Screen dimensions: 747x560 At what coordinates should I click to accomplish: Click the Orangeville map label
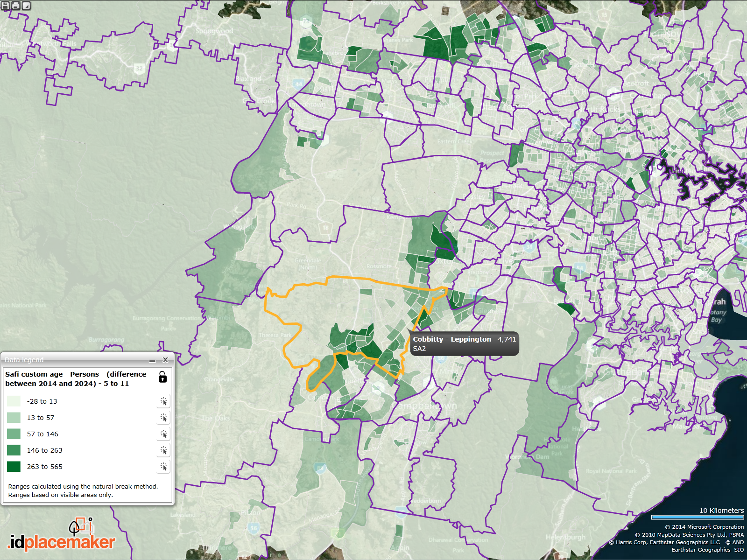[x=219, y=379]
